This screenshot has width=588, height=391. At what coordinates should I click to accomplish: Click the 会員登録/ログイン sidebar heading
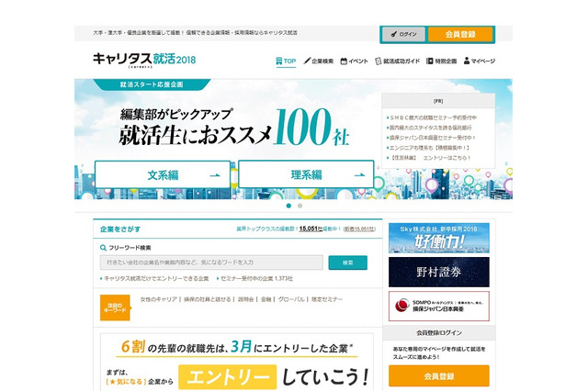pos(439,332)
